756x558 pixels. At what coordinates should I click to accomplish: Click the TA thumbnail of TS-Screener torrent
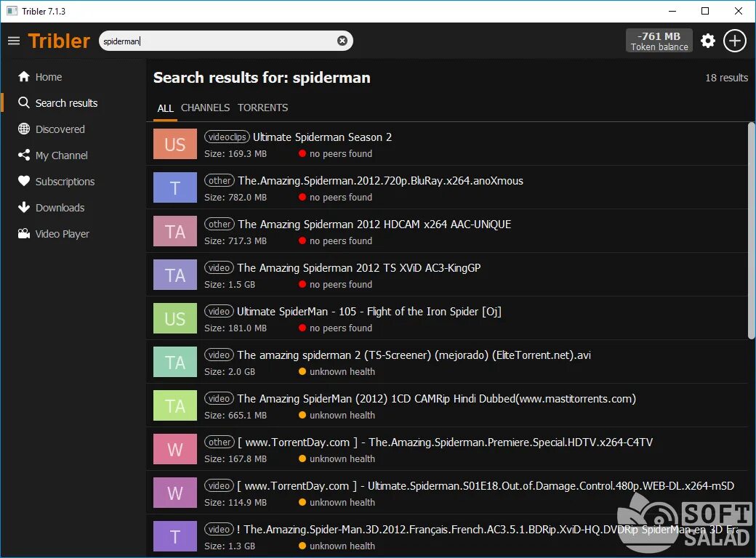[175, 362]
